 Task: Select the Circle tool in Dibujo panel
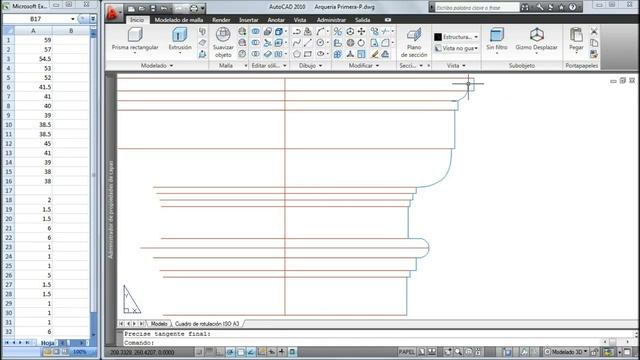[x=320, y=42]
